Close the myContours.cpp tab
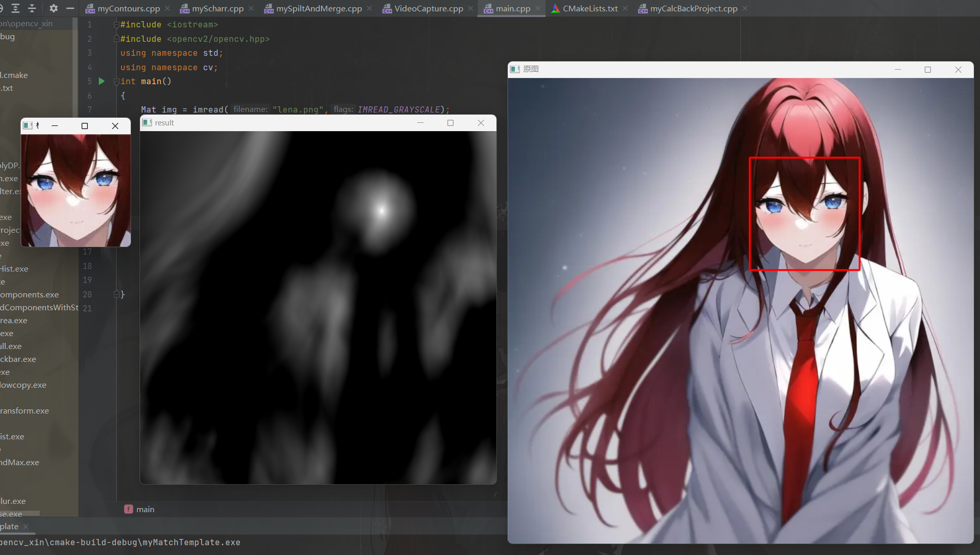 pyautogui.click(x=167, y=8)
